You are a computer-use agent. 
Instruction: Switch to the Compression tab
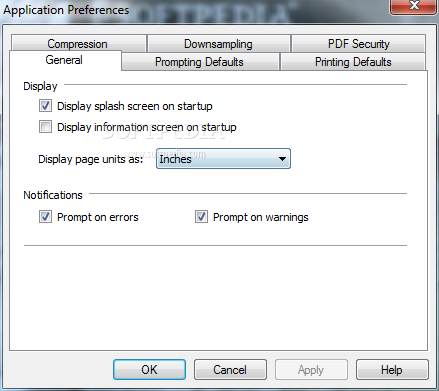coord(79,44)
